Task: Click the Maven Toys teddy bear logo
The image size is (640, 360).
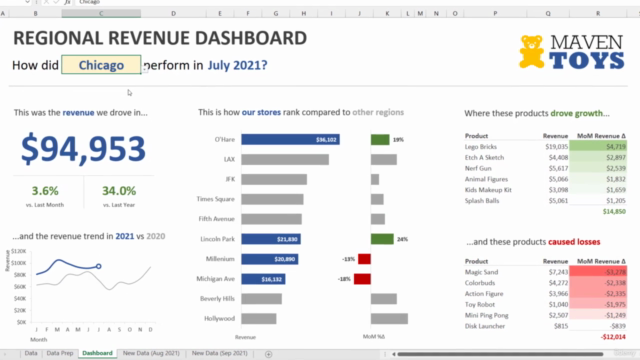Action: point(531,51)
